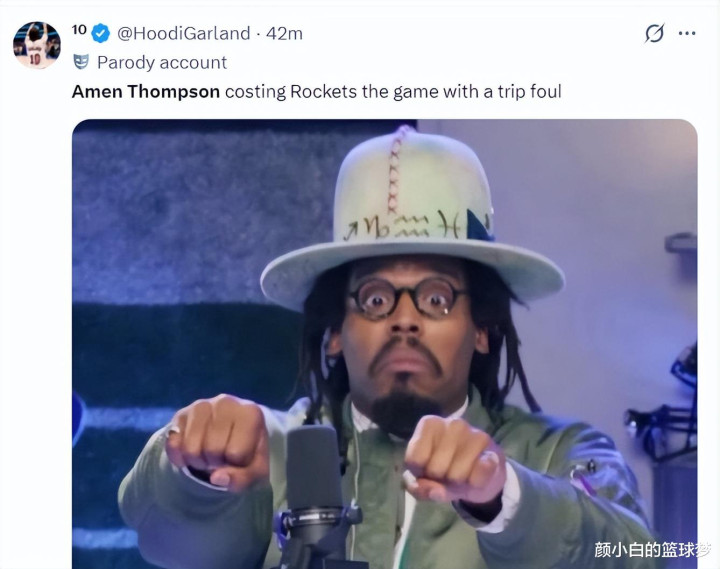Click the blue verified checkmark badge

pyautogui.click(x=101, y=33)
